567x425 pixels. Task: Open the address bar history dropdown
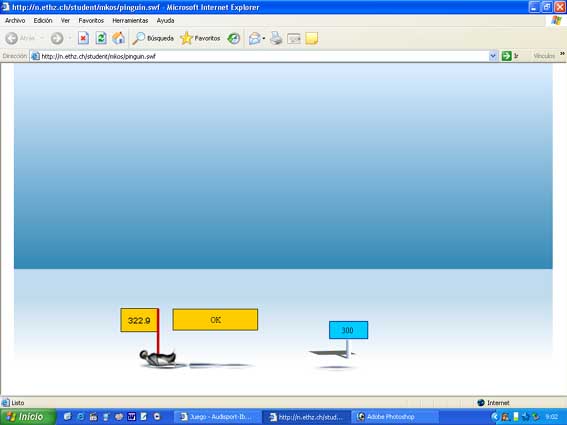point(493,56)
